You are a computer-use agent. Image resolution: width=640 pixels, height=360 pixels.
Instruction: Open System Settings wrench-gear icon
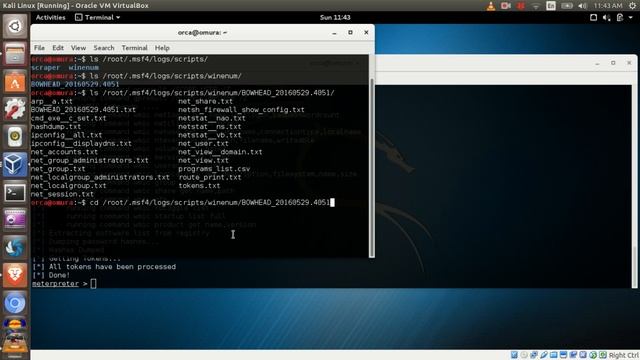point(15,109)
